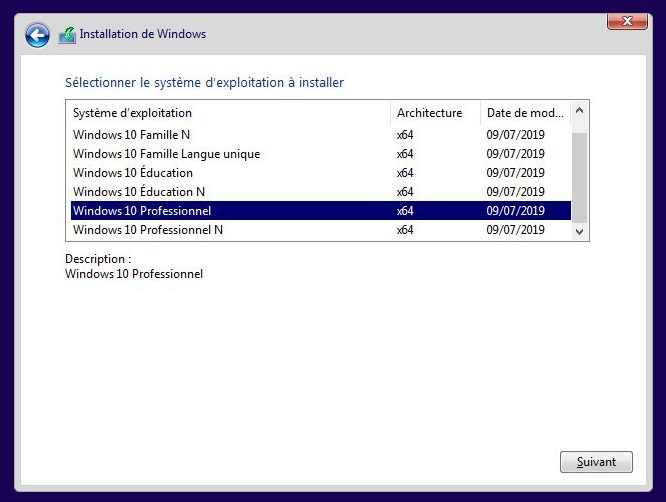The image size is (666, 502).
Task: Click the blue back arrow icon
Action: pyautogui.click(x=37, y=35)
